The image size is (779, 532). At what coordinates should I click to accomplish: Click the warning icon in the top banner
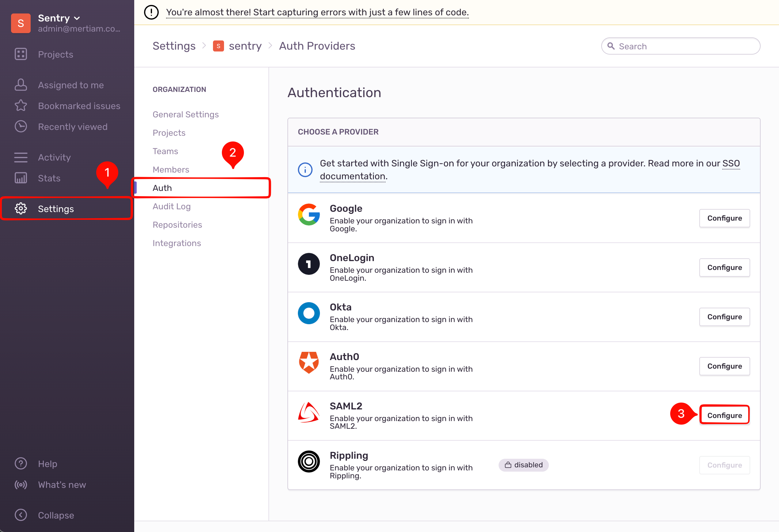(151, 12)
